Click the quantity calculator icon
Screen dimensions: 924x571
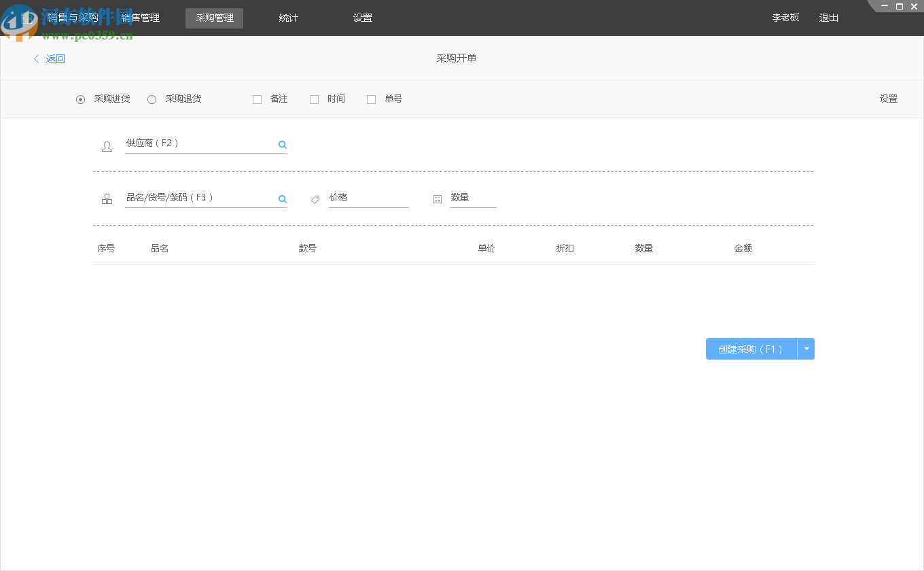(x=438, y=199)
